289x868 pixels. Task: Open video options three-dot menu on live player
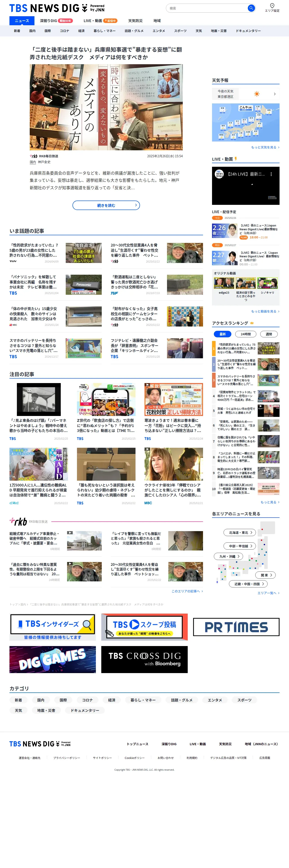pos(271,174)
